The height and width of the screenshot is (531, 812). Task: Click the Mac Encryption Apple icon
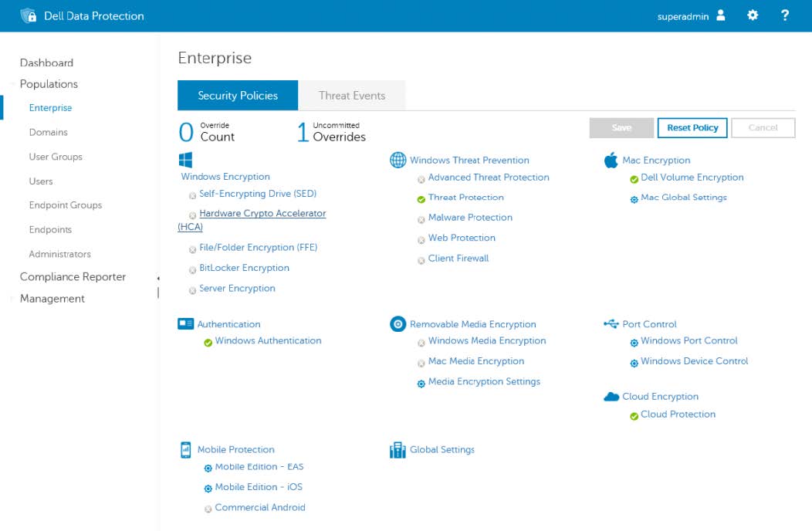point(611,160)
